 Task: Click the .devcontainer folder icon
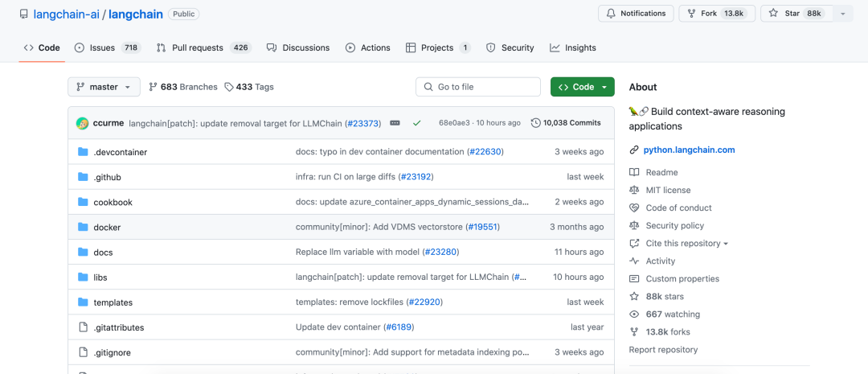[83, 152]
